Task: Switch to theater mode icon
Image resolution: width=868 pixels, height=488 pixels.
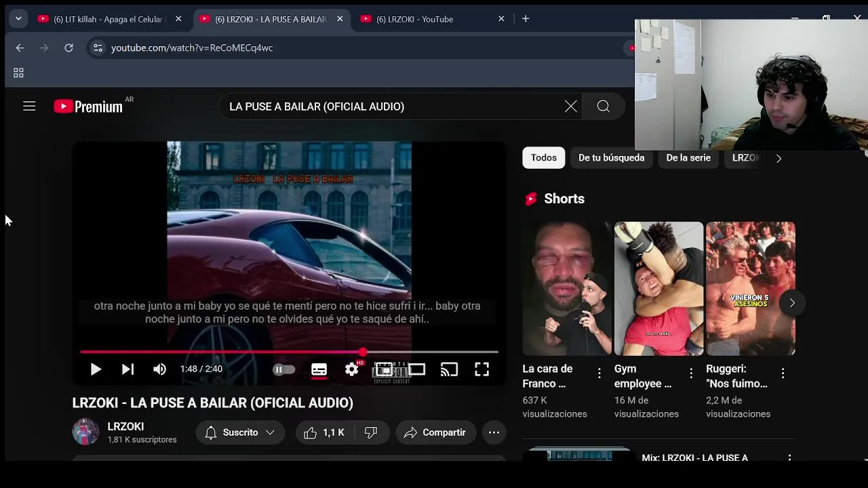Action: [416, 369]
